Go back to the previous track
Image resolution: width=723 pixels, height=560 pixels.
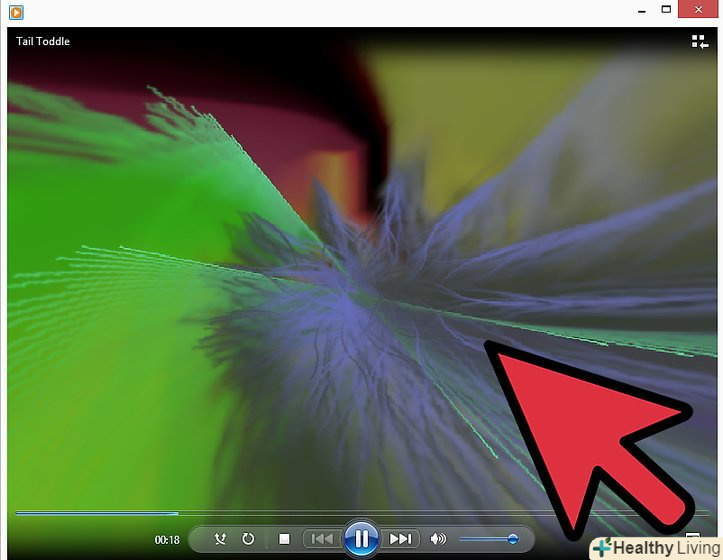[321, 539]
